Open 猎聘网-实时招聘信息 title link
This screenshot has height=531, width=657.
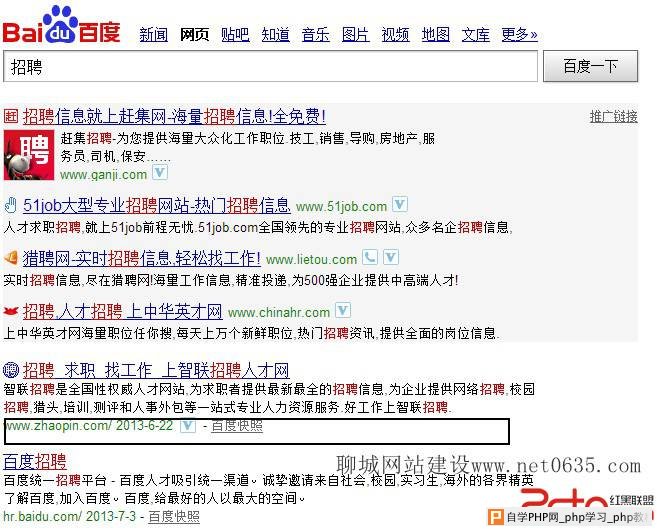point(142,258)
